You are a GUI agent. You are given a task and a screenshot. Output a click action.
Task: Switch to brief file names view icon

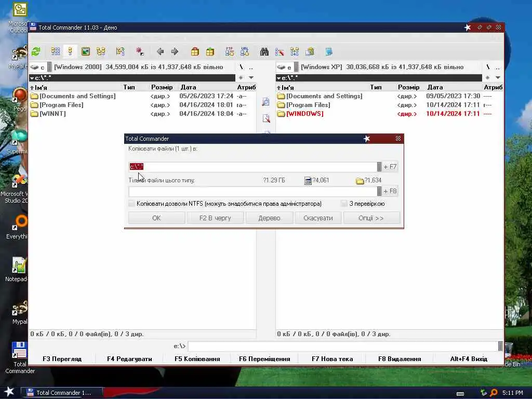click(55, 51)
